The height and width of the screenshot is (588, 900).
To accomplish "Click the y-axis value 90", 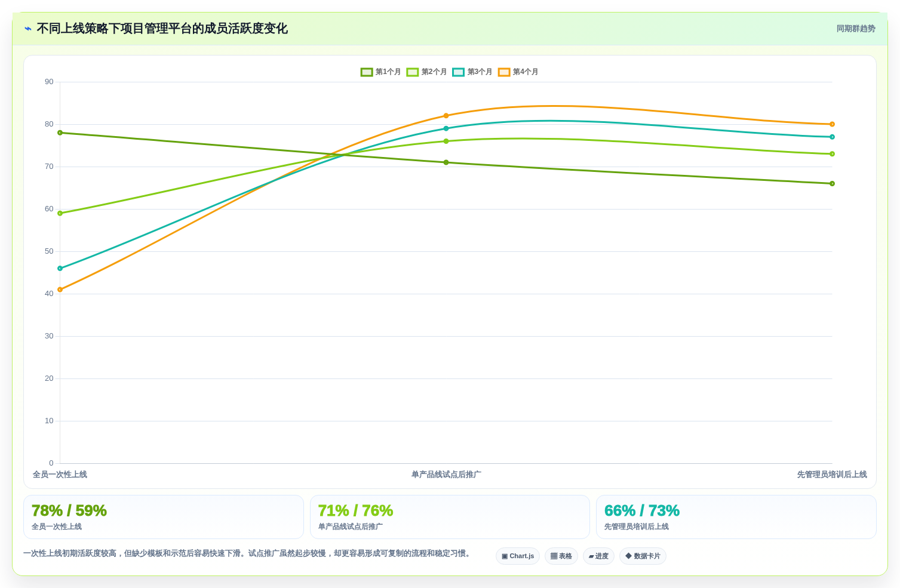I will point(49,82).
